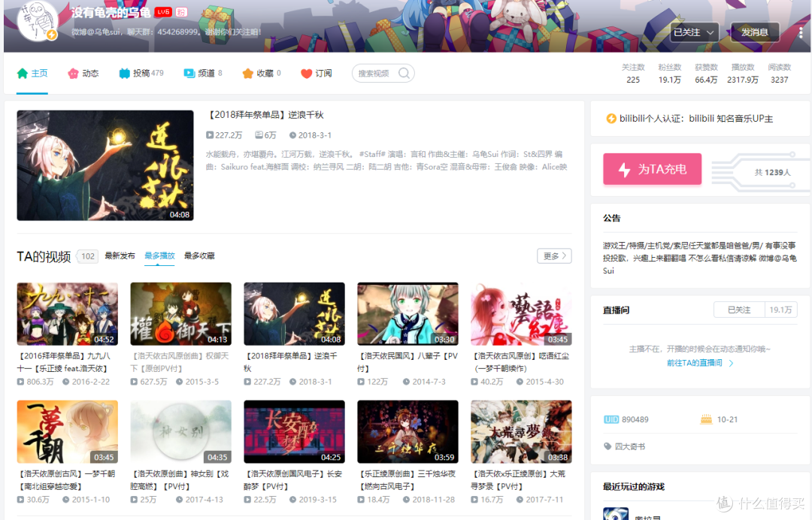Click the 四大奇书 tag
Viewport: 812px width, 520px height.
point(630,446)
